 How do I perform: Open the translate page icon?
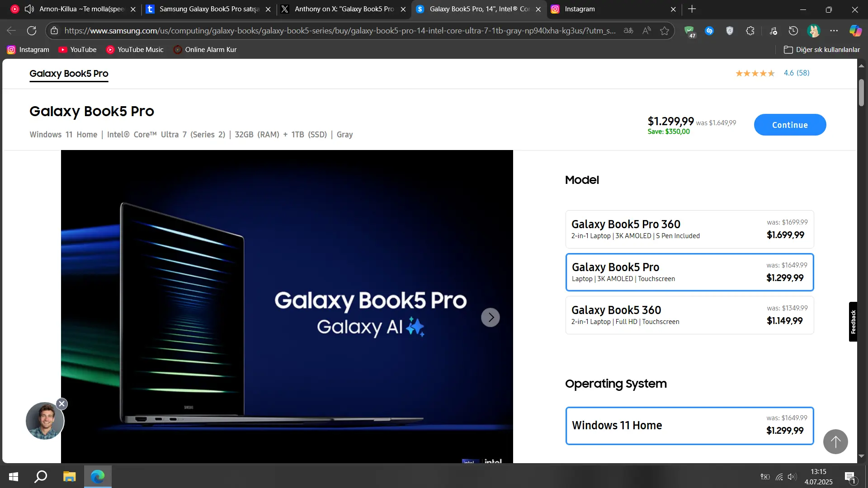coord(628,31)
